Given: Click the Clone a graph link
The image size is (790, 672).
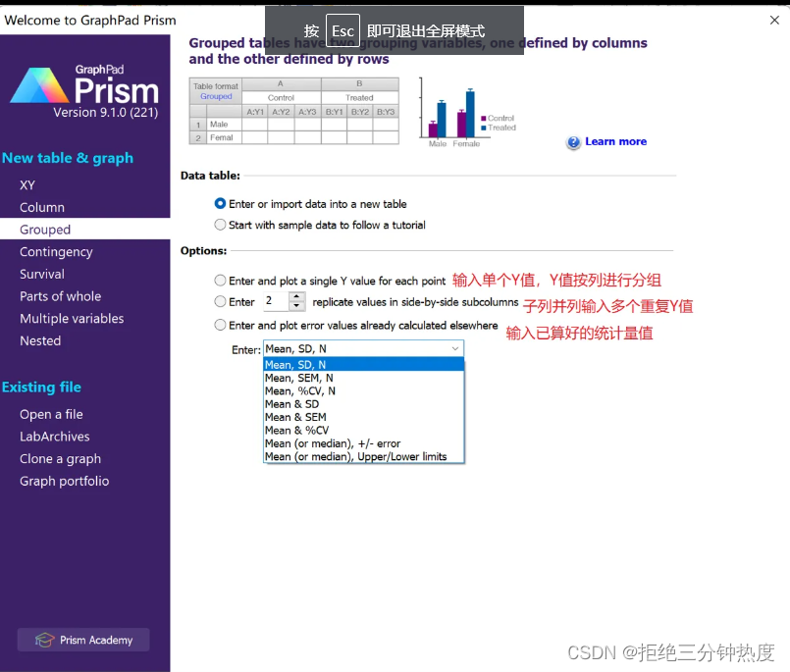Looking at the screenshot, I should [x=60, y=458].
